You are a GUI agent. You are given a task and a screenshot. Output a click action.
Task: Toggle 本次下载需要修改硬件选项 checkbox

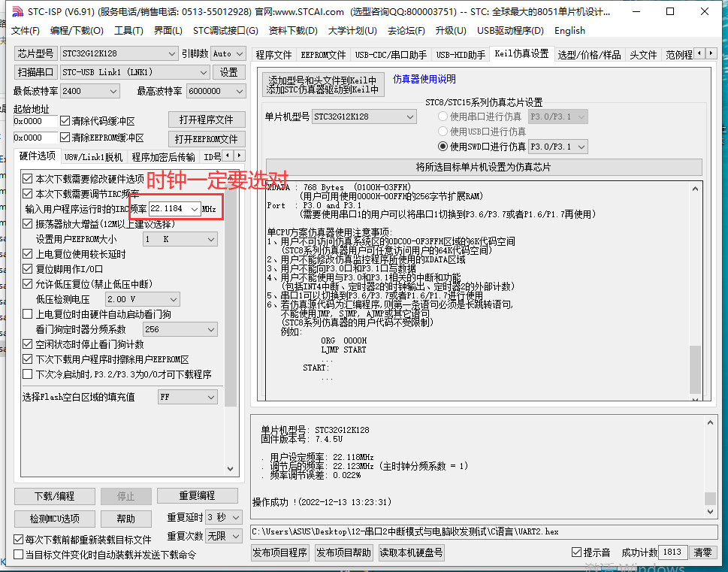[x=27, y=179]
